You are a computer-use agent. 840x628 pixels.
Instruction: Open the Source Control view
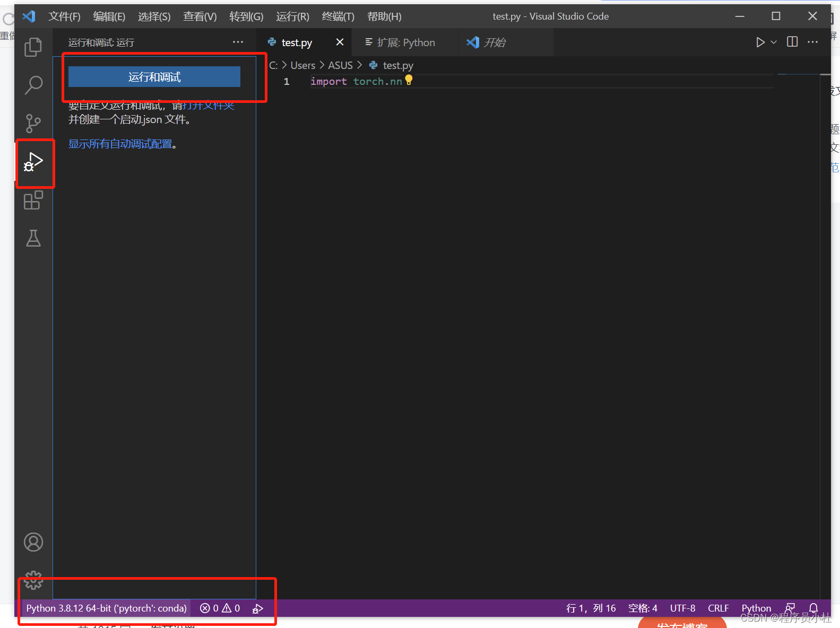pos(33,123)
